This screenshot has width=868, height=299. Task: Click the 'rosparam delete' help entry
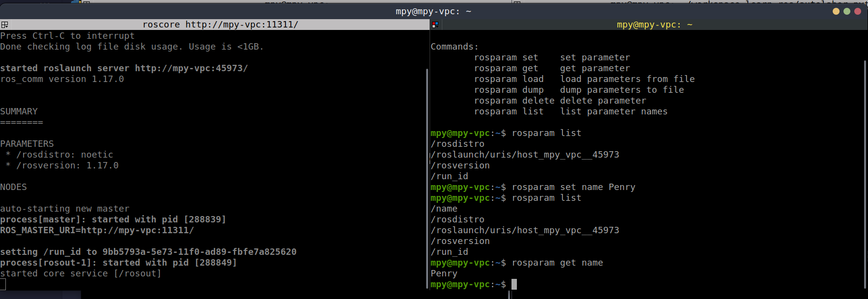(514, 101)
